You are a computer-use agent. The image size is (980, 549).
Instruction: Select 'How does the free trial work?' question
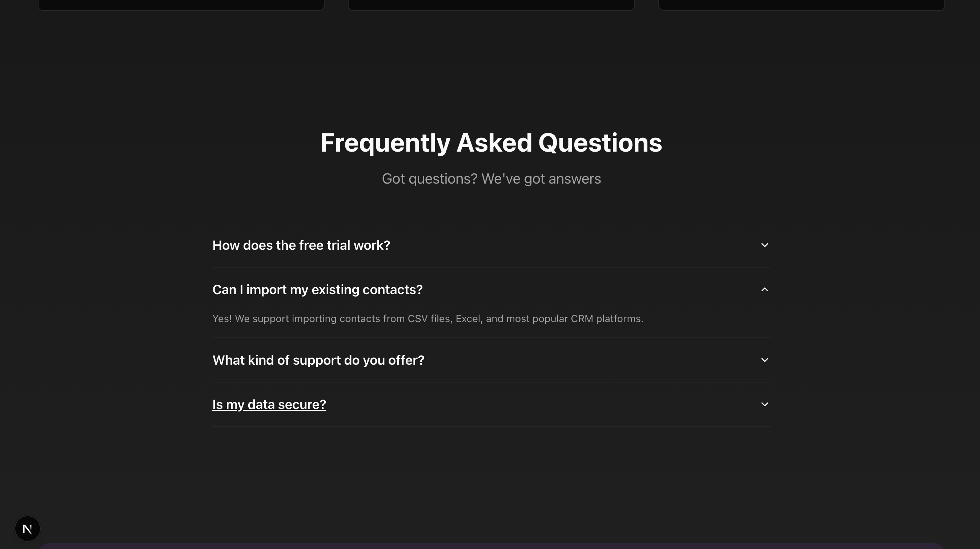301,245
